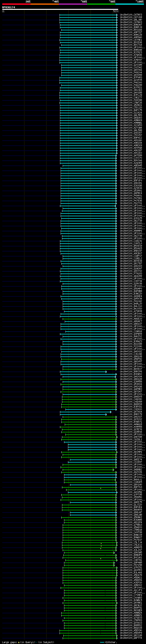Click the Large gaps legend text
Viewport: 146px width, 644px height.
(10, 642)
